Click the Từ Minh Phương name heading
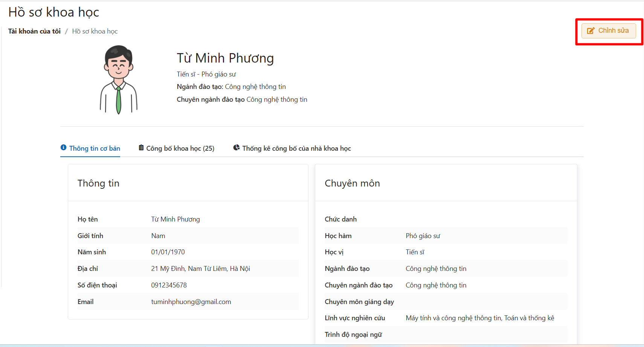 (x=225, y=58)
